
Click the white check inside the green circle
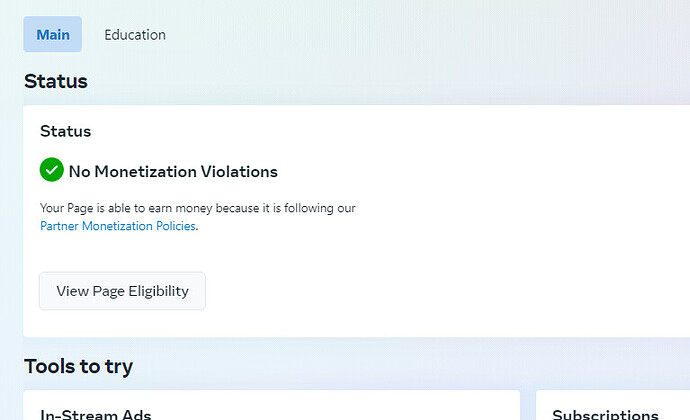point(51,169)
